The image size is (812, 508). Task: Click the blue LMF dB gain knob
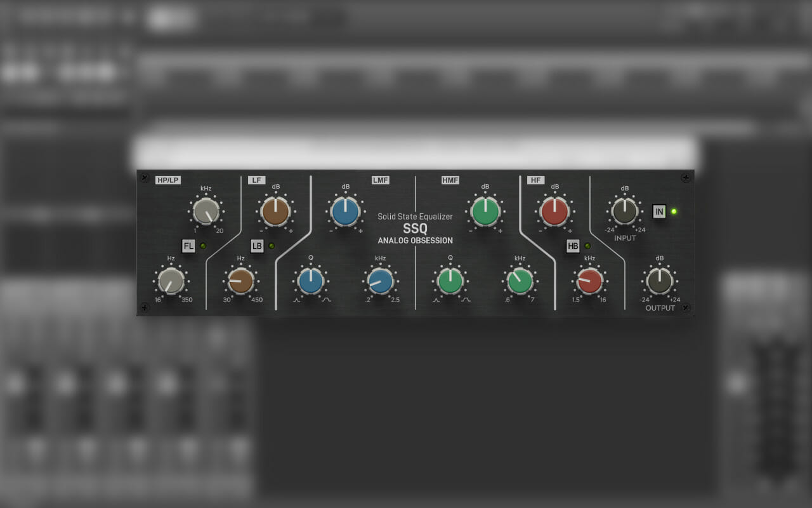tap(346, 211)
